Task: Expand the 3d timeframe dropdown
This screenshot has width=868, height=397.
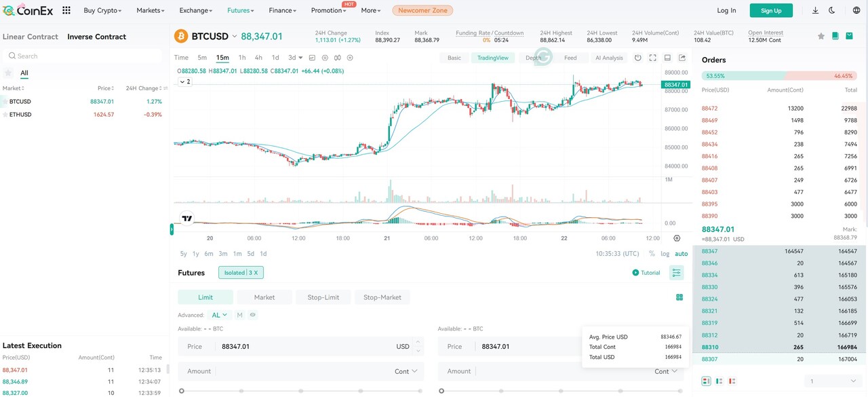Action: (x=295, y=58)
